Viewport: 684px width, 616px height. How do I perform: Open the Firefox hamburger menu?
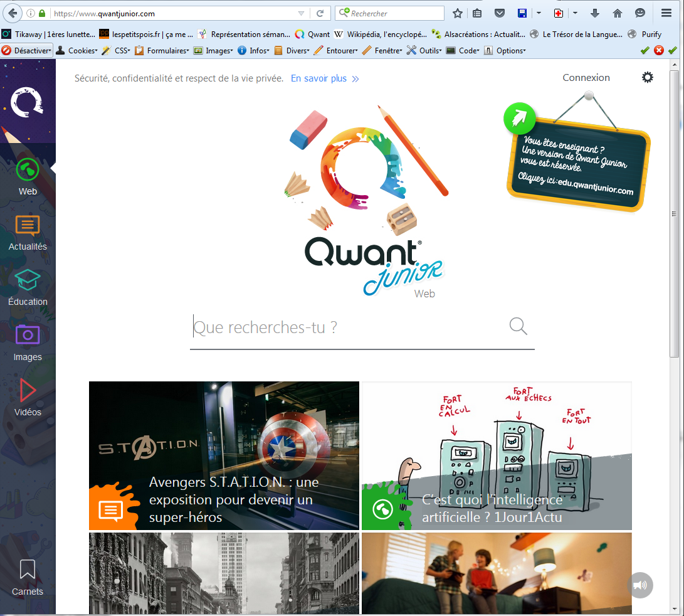point(666,13)
